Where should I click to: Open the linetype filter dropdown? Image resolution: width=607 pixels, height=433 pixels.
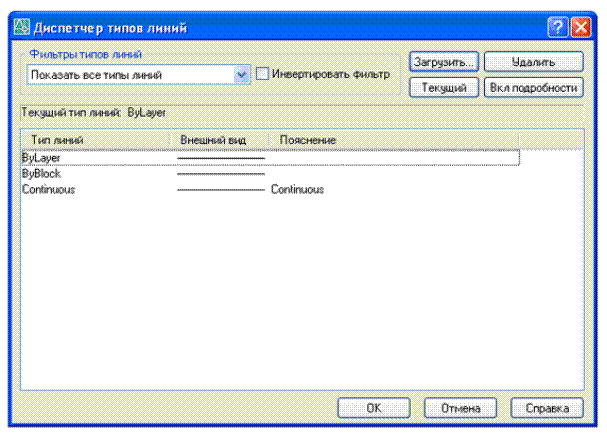[241, 75]
